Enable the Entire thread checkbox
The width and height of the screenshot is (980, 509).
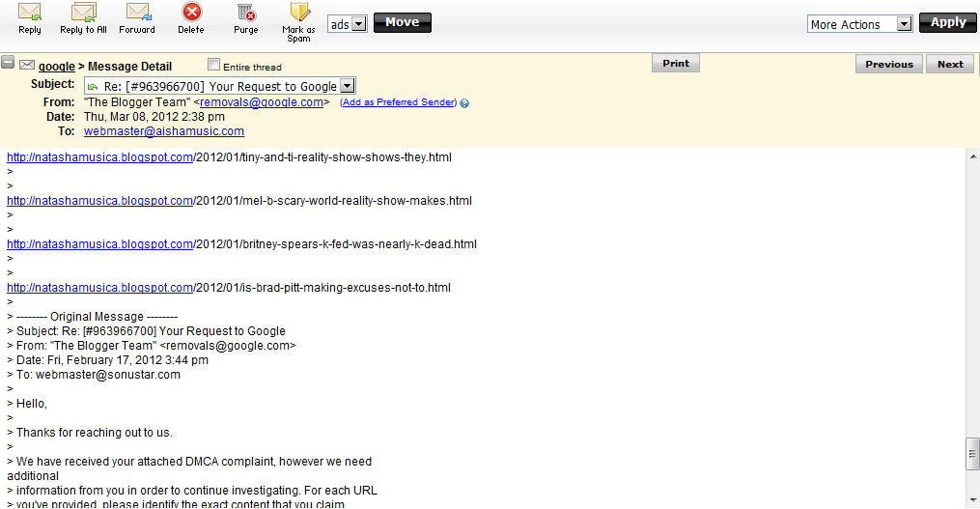[x=213, y=65]
